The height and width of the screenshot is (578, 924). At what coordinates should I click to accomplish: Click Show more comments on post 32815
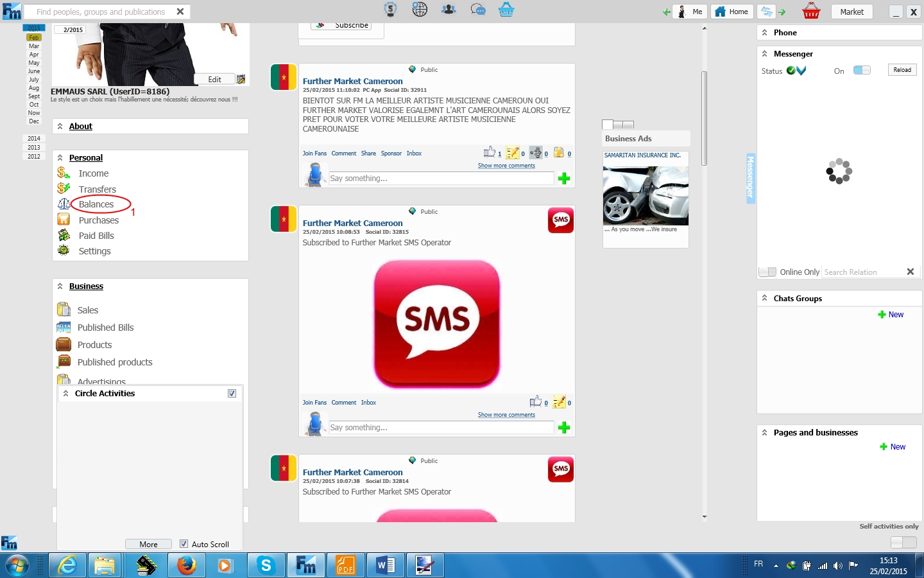click(x=506, y=415)
